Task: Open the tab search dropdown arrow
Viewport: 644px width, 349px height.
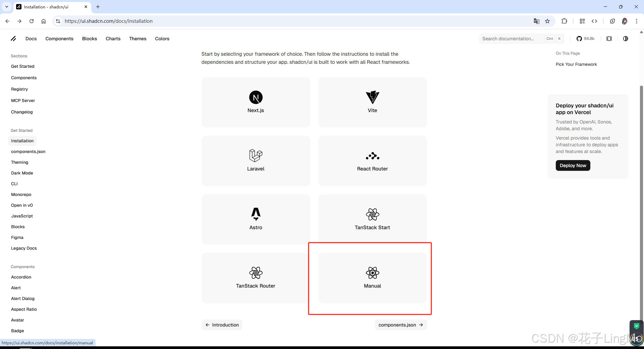Action: pos(7,7)
